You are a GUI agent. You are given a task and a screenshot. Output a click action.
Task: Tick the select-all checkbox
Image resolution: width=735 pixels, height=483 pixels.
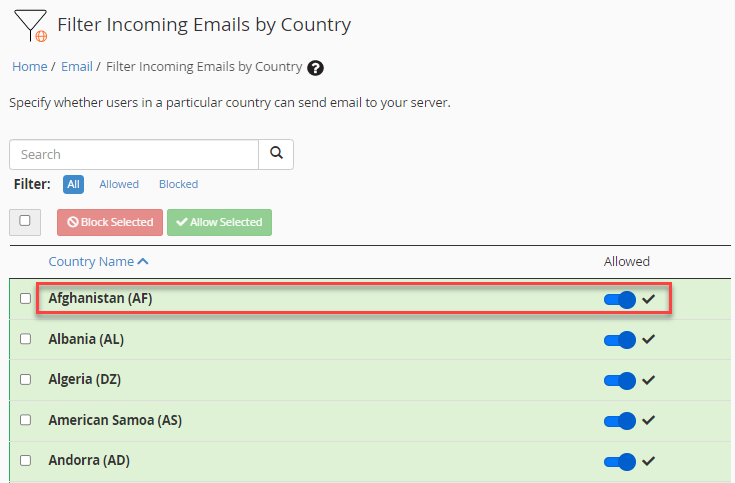click(x=25, y=221)
